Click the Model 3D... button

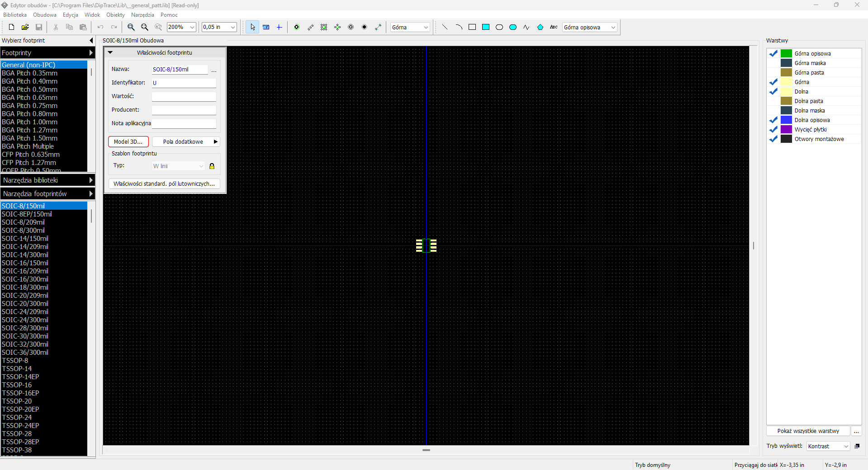pos(128,141)
